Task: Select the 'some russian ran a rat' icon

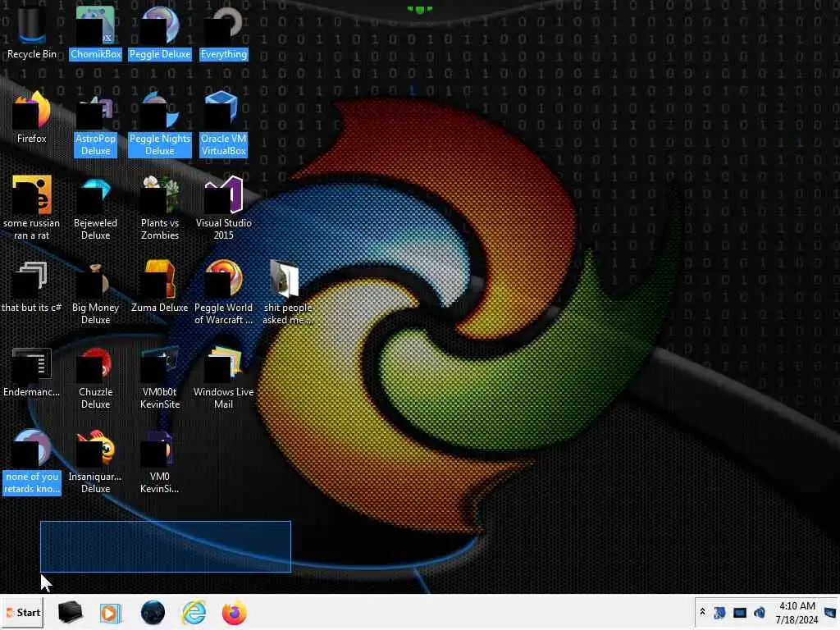Action: [x=32, y=208]
